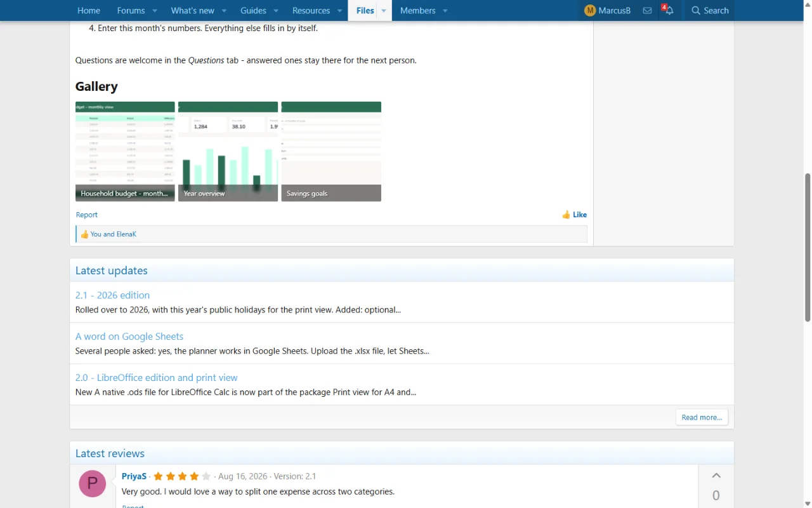The width and height of the screenshot is (812, 508).
Task: Click the Gallery heading text
Action: pyautogui.click(x=96, y=86)
